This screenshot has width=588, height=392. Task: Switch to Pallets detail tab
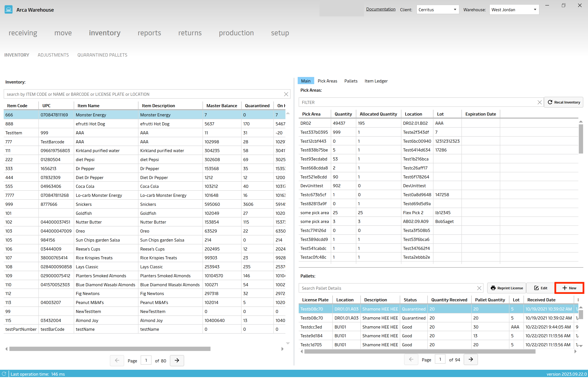(x=351, y=81)
